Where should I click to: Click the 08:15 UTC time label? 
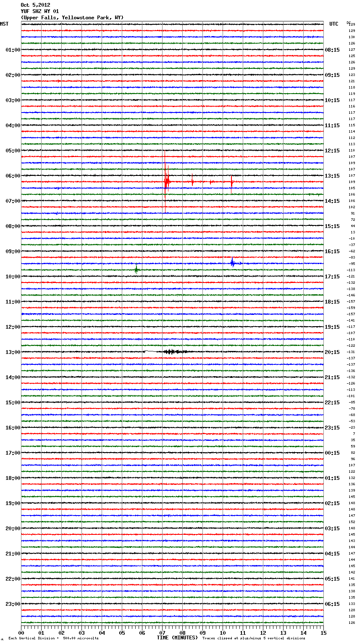332,50
